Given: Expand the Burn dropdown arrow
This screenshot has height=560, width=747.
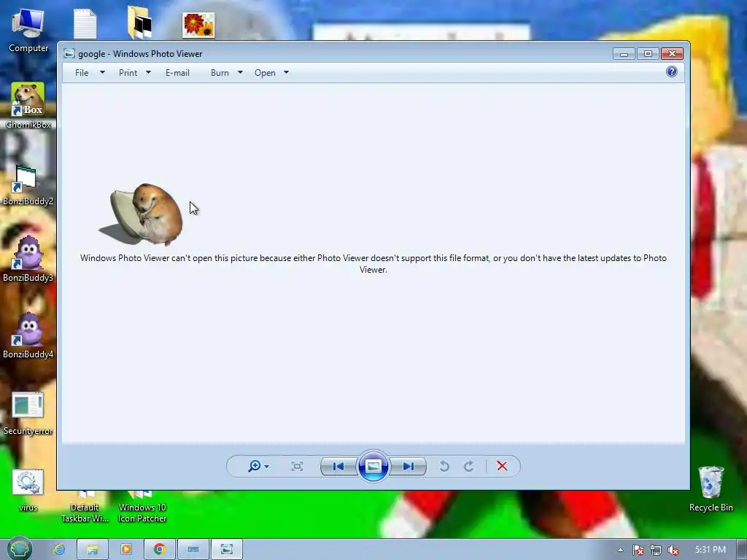Looking at the screenshot, I should coord(240,72).
